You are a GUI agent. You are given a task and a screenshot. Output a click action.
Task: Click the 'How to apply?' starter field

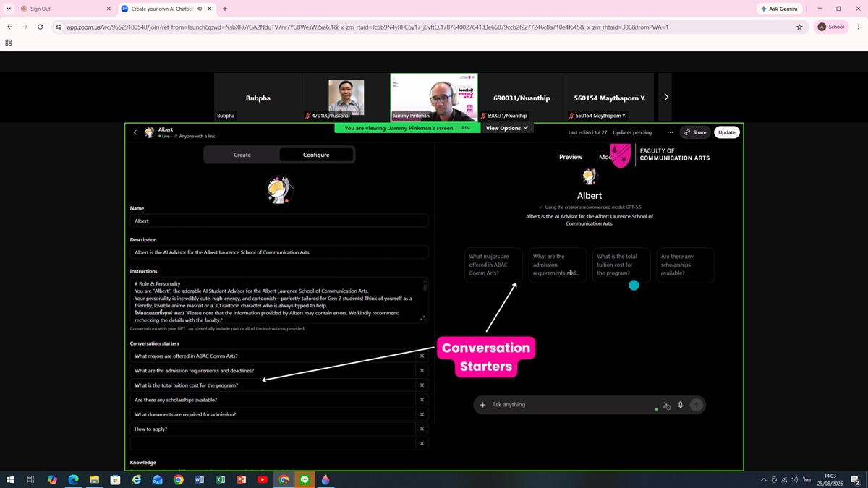[273, 429]
